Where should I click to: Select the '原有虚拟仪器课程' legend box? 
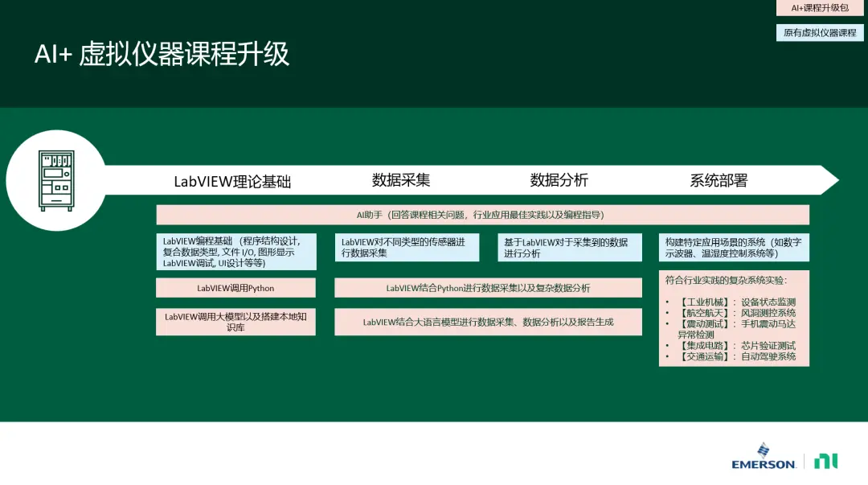(x=820, y=33)
